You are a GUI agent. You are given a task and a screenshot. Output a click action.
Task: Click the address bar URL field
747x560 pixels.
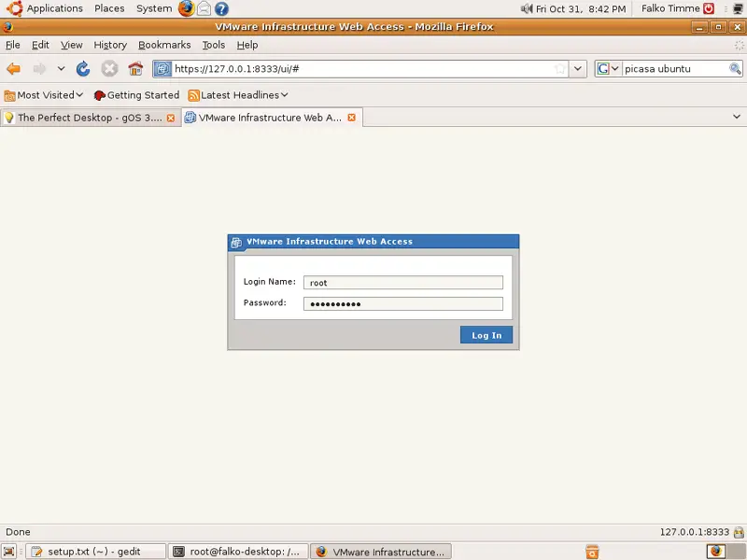click(x=362, y=68)
